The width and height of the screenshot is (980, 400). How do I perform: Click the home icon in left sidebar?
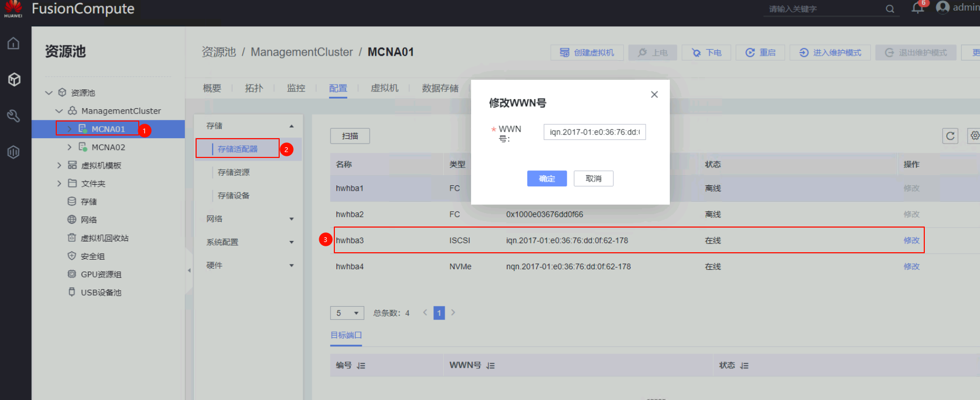click(x=13, y=43)
